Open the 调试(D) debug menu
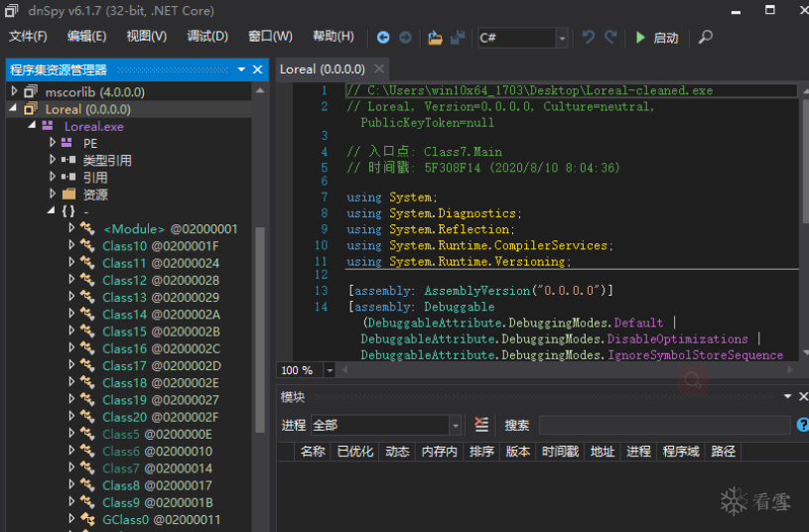809x532 pixels. click(x=206, y=37)
